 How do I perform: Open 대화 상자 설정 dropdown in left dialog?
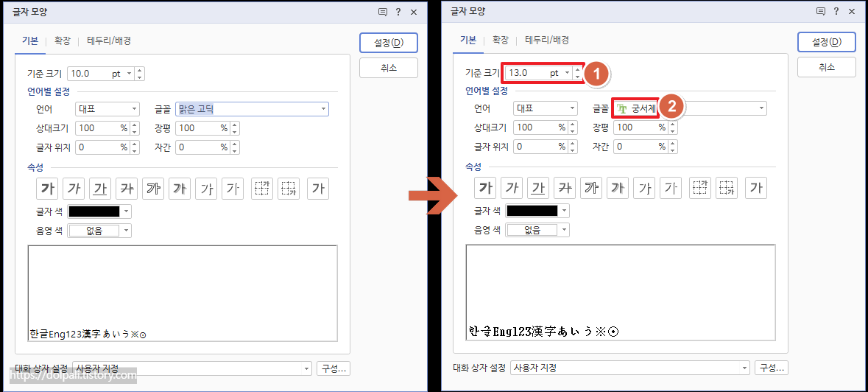point(192,368)
